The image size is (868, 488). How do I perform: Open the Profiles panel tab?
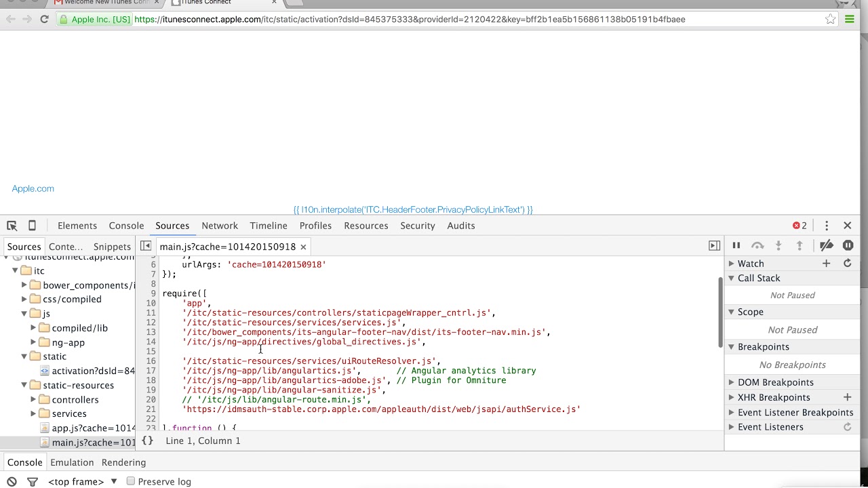315,226
